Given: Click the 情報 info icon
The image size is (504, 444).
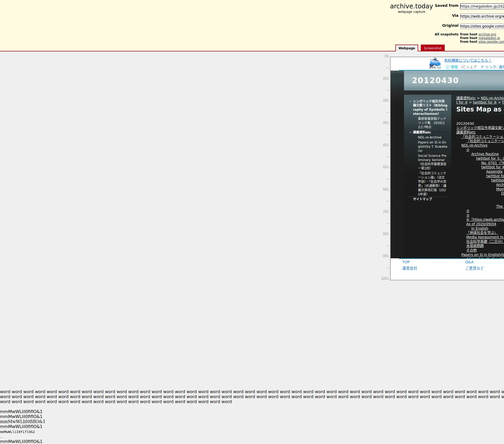Looking at the screenshot, I should tap(447, 67).
